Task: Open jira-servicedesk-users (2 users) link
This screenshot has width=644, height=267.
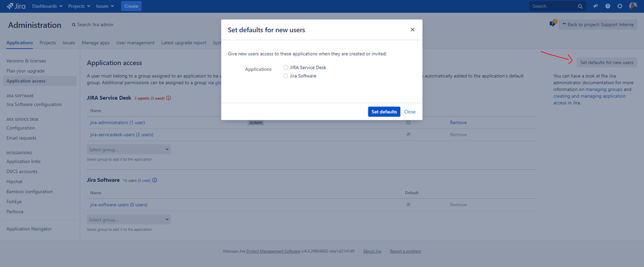Action: pyautogui.click(x=122, y=134)
